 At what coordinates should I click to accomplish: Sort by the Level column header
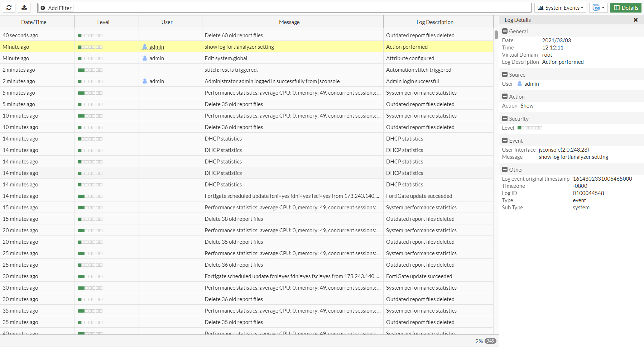(x=103, y=22)
